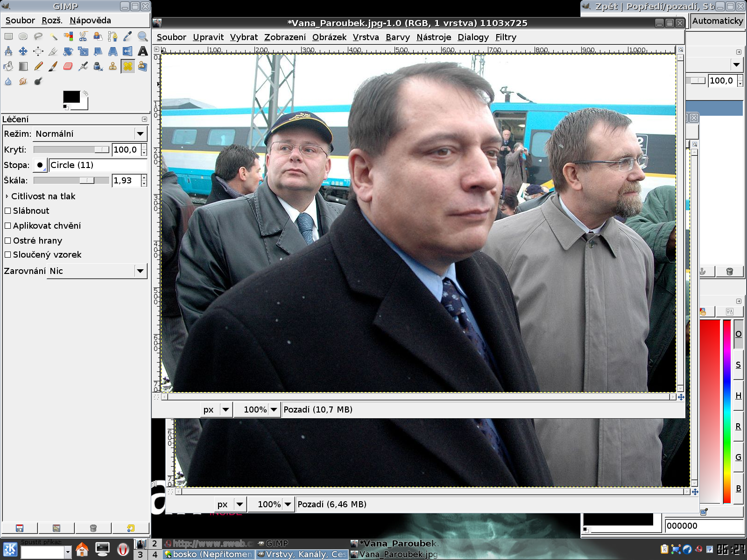Select the Zoom magnifier tool
The height and width of the screenshot is (560, 747).
[143, 36]
